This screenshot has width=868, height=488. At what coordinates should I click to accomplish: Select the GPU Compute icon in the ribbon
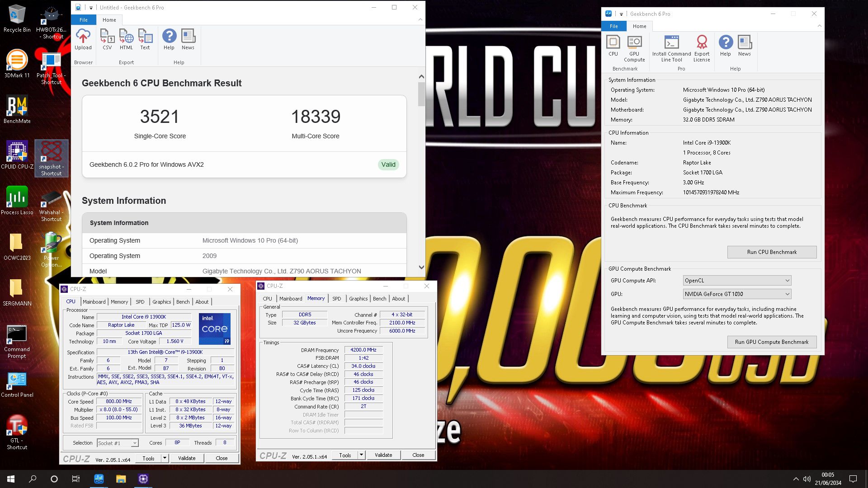[634, 48]
